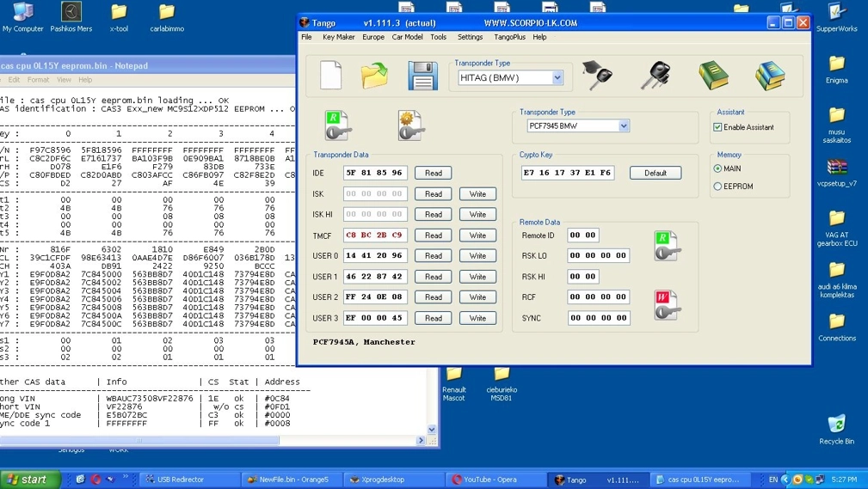Open the audi a6 klima komplektas folder
The height and width of the screenshot is (489, 868).
pos(836,280)
